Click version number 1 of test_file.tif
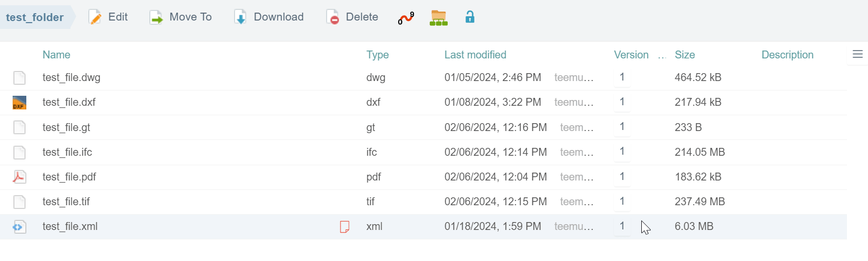Viewport: 868px width, 261px height. 622,202
